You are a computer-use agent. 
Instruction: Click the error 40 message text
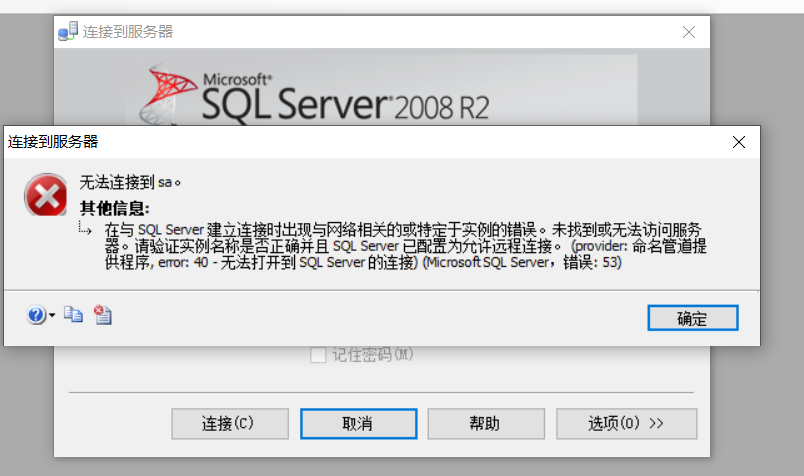405,246
